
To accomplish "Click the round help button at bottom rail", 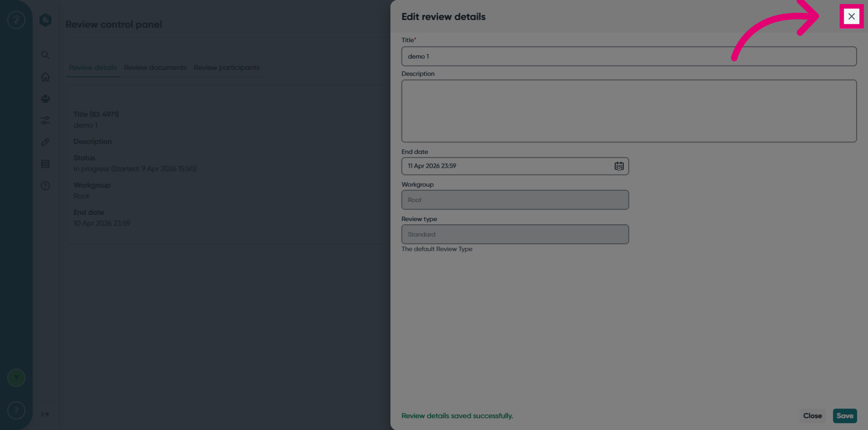I will (16, 411).
